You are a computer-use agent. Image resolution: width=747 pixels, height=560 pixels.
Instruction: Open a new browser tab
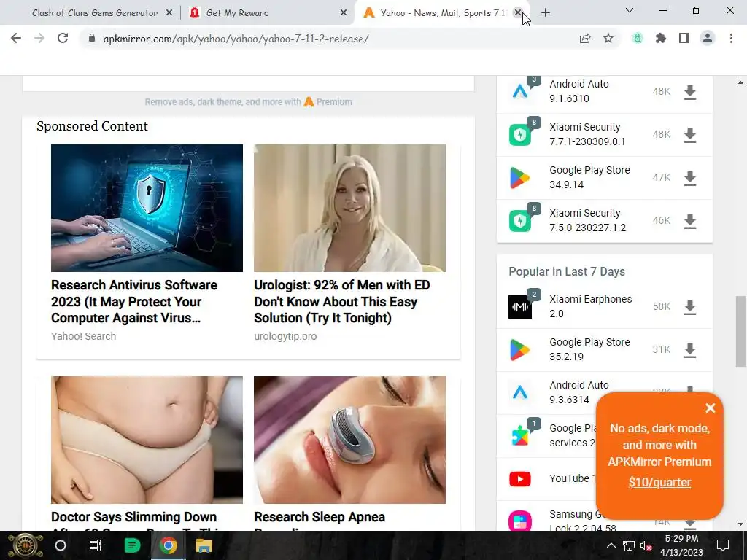546,13
